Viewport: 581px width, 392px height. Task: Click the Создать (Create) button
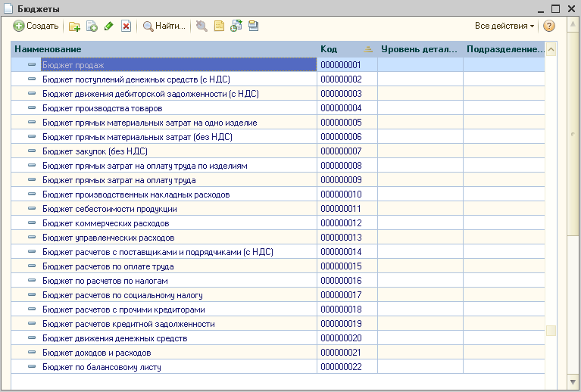click(x=36, y=26)
